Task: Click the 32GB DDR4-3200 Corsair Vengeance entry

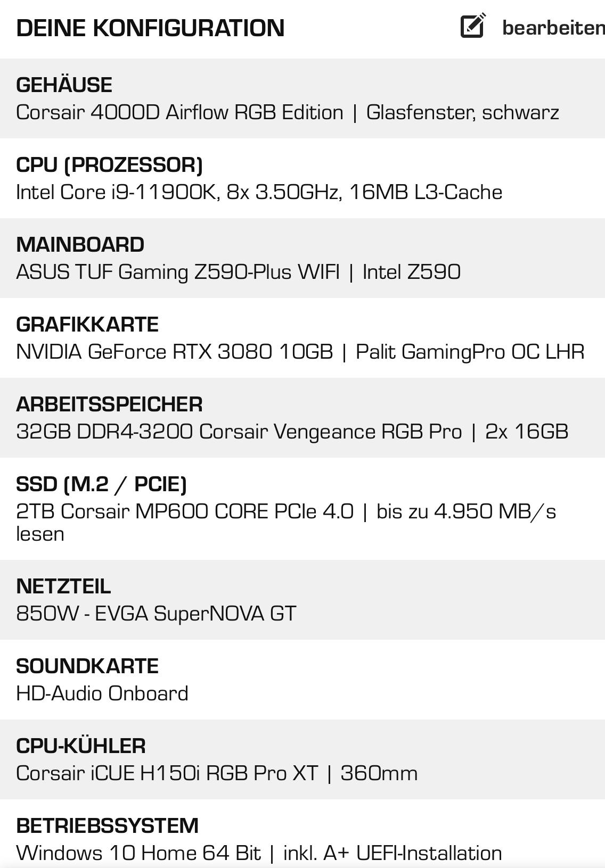Action: [x=292, y=432]
